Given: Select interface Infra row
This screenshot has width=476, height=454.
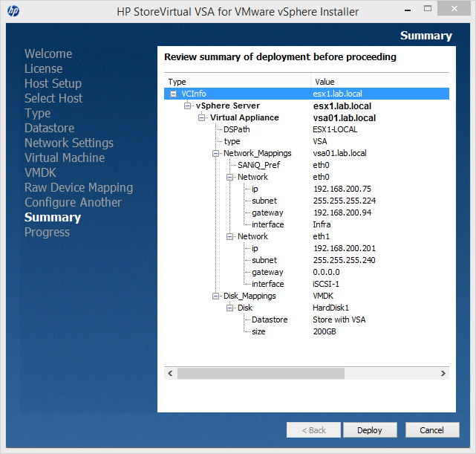Looking at the screenshot, I should point(307,224).
